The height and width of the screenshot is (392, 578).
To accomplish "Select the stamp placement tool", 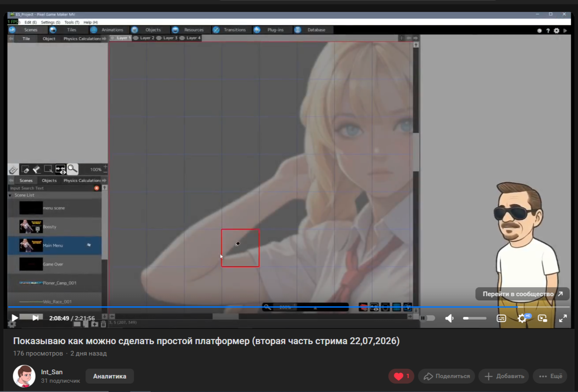I will 13,169.
